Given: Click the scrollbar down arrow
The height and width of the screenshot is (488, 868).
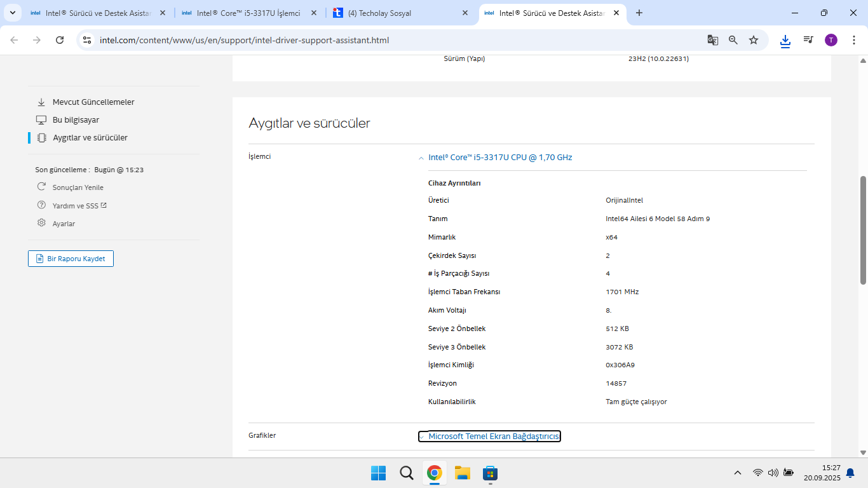Looking at the screenshot, I should point(863,452).
